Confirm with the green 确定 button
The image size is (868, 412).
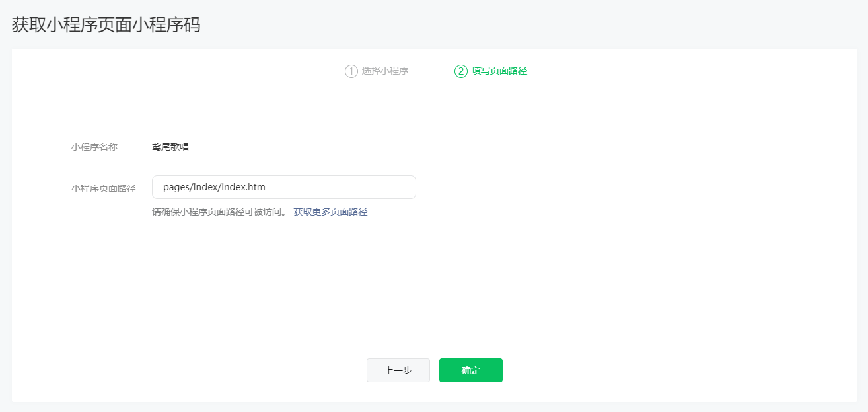pos(470,370)
